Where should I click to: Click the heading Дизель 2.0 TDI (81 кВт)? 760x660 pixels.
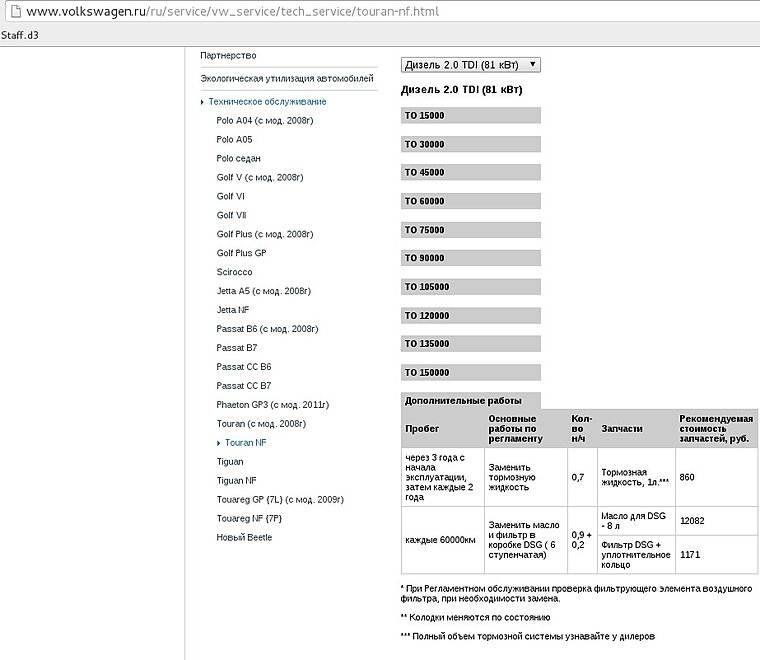tap(461, 90)
